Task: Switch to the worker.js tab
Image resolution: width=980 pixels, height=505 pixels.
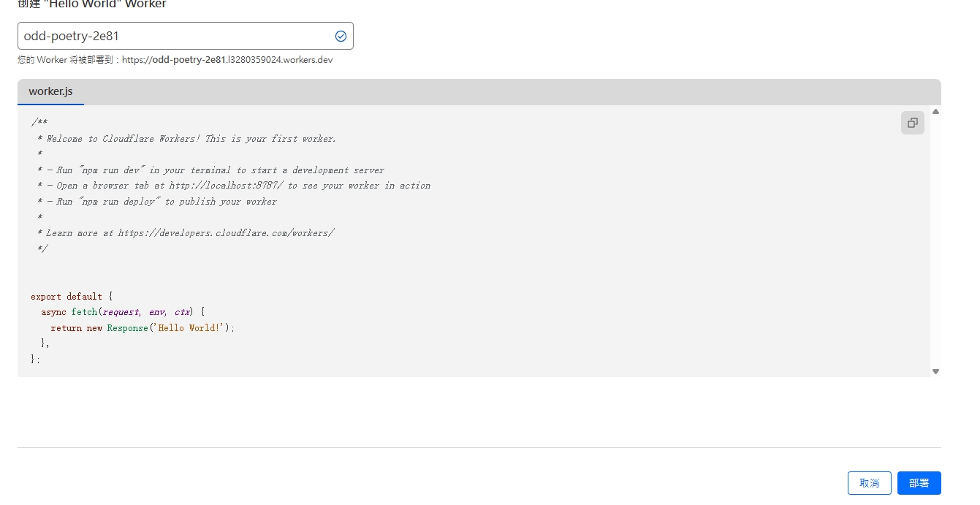Action: (x=50, y=92)
